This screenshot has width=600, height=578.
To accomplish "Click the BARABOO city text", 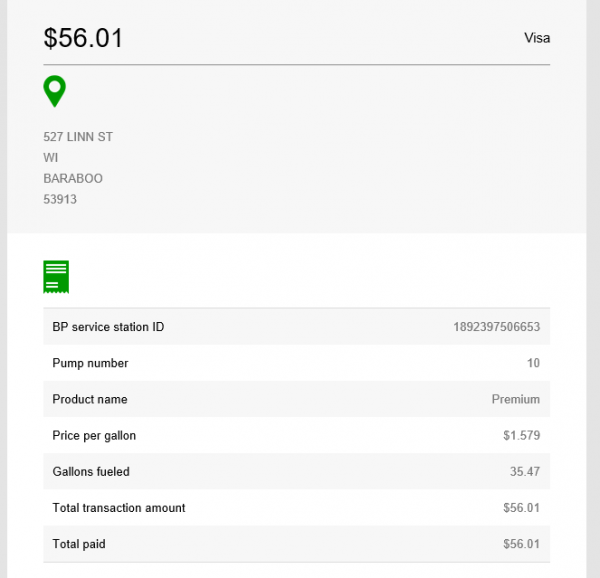I will (73, 178).
